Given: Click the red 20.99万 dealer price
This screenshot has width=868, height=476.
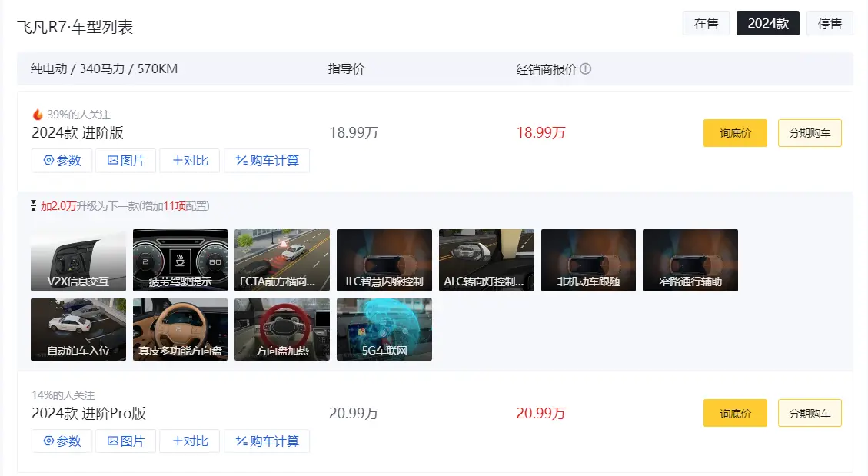Looking at the screenshot, I should coord(540,414).
